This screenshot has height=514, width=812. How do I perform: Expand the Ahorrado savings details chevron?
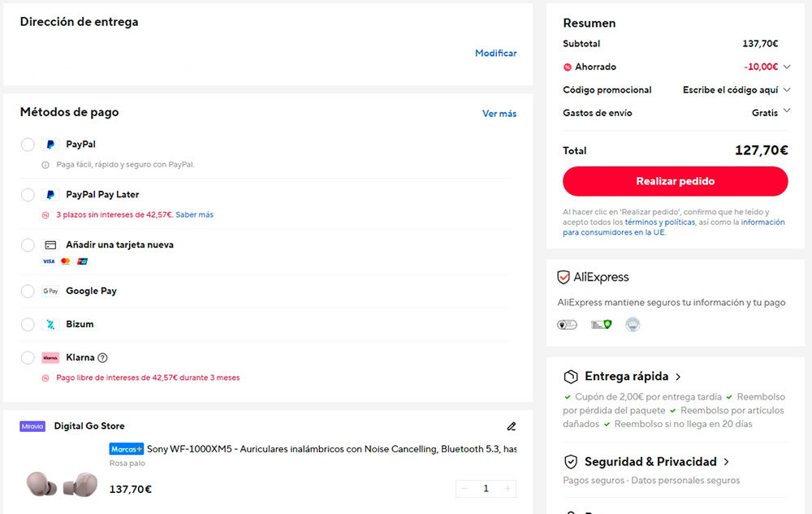pos(787,67)
